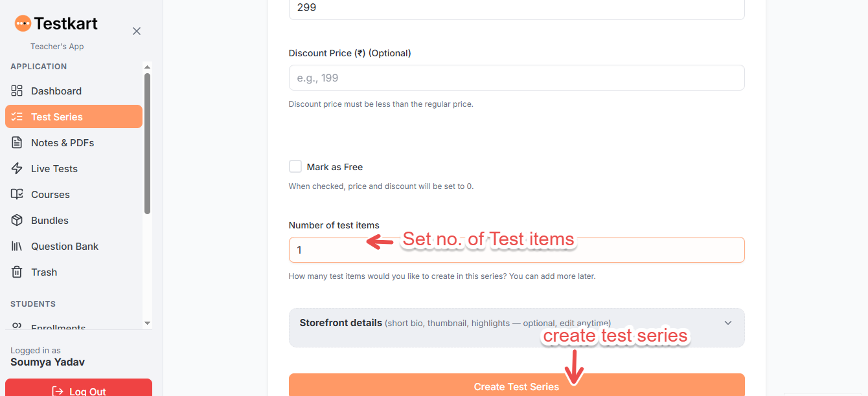Click the Log Out button
The width and height of the screenshot is (868, 396).
tap(78, 388)
